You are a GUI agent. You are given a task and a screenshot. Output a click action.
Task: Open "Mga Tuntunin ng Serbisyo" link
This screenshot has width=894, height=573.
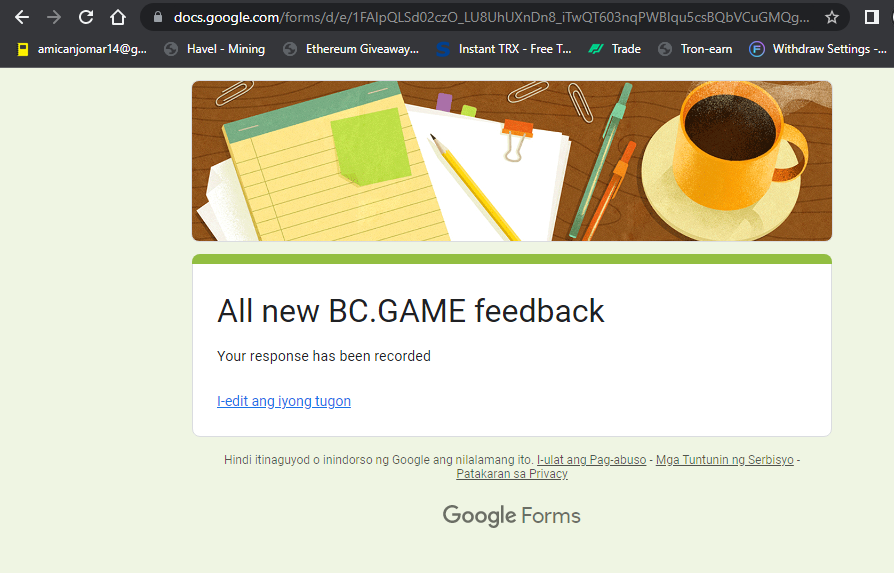(724, 460)
